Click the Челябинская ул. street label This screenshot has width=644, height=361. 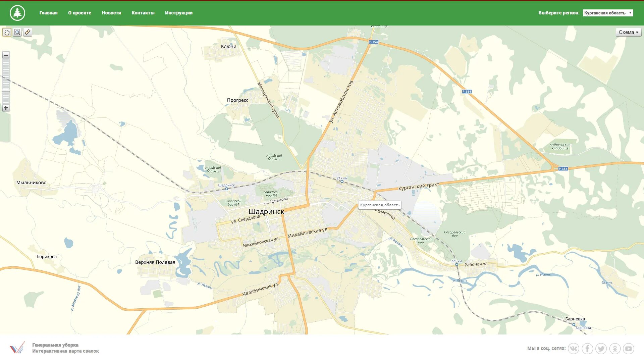point(261,289)
